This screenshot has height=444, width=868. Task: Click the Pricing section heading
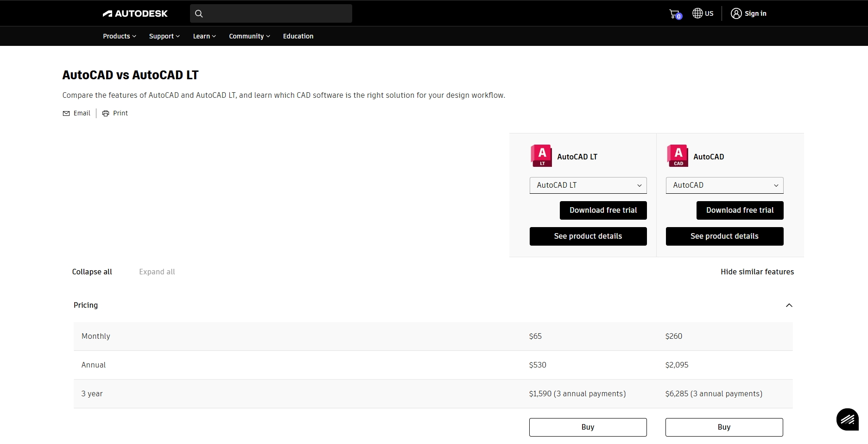tap(86, 305)
